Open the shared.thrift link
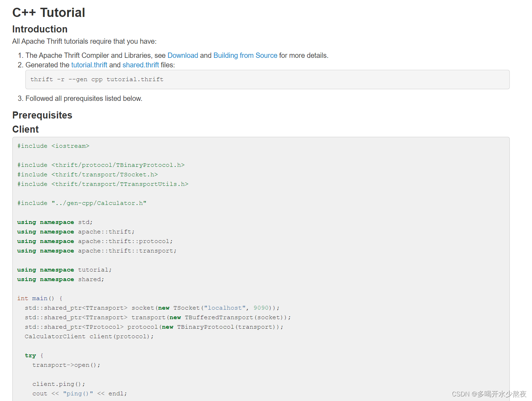Image resolution: width=532 pixels, height=401 pixels. tap(141, 65)
